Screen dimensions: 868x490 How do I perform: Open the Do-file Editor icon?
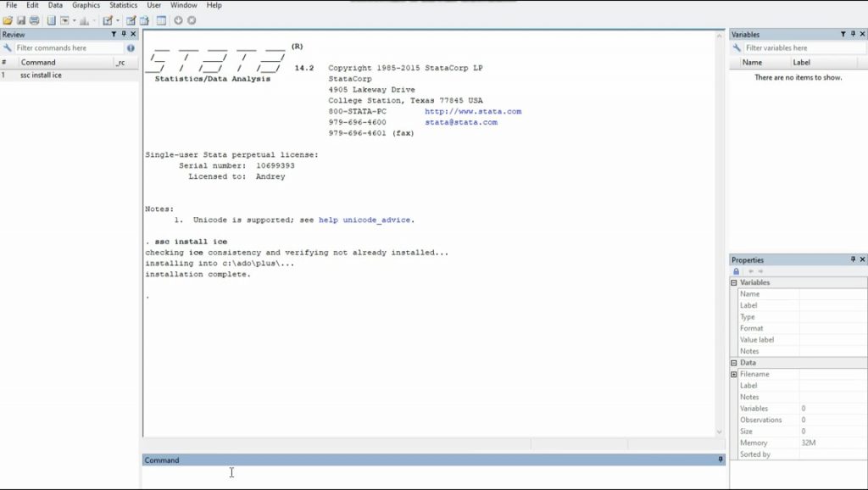[108, 19]
